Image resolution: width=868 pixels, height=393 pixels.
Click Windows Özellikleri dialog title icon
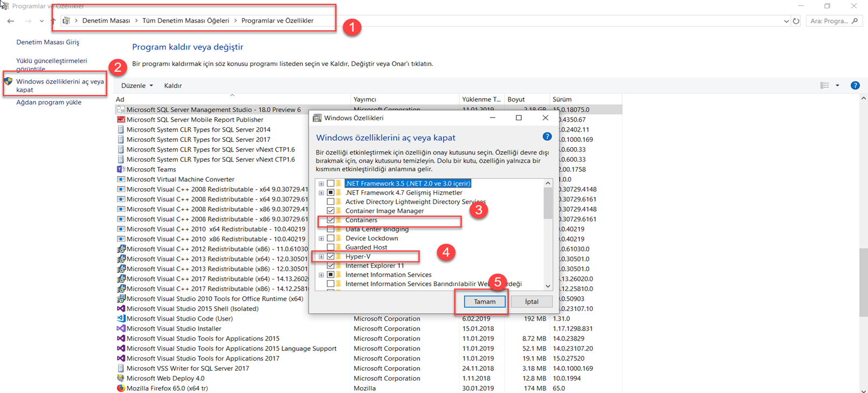[317, 118]
